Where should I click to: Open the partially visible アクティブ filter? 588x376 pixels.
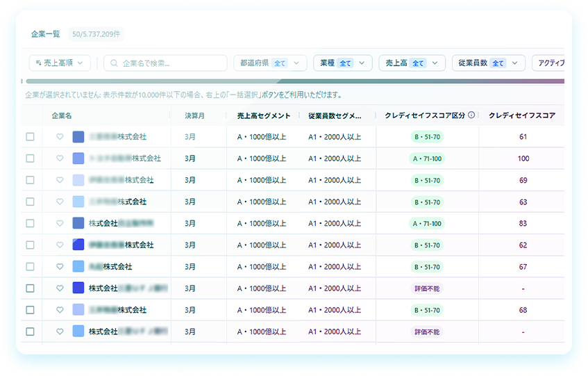[550, 63]
